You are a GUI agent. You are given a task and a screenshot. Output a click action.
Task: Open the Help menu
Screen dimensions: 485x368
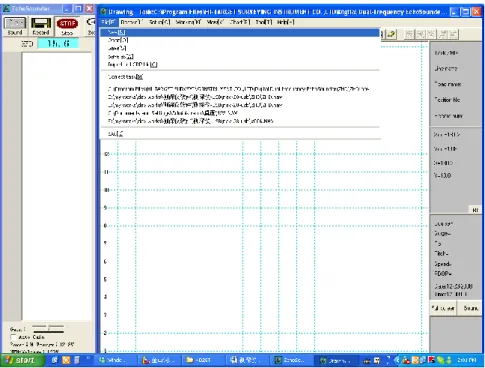coord(286,22)
